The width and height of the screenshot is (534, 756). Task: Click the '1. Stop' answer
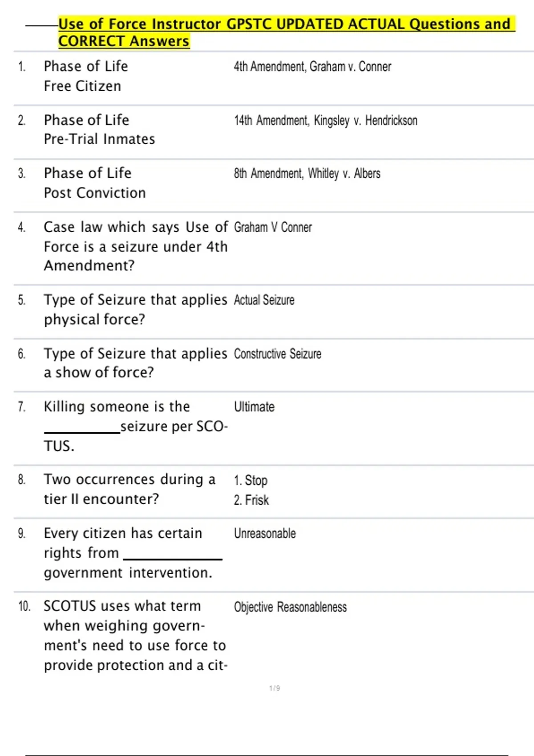[x=251, y=480]
